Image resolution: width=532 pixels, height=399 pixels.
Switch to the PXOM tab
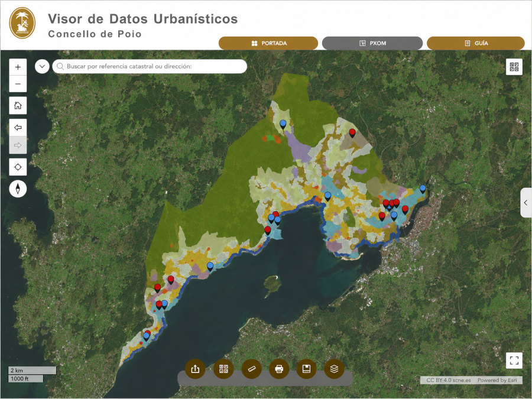click(372, 43)
